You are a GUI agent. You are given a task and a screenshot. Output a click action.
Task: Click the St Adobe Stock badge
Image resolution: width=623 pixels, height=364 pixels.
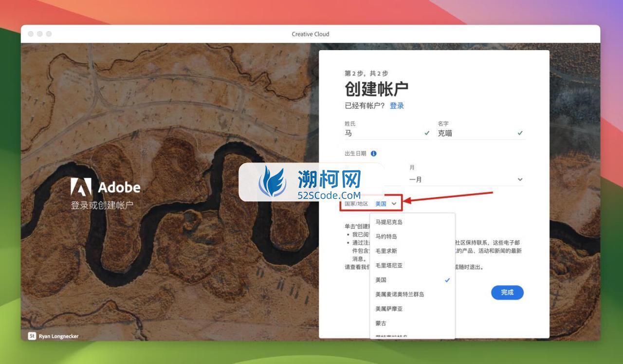point(32,336)
